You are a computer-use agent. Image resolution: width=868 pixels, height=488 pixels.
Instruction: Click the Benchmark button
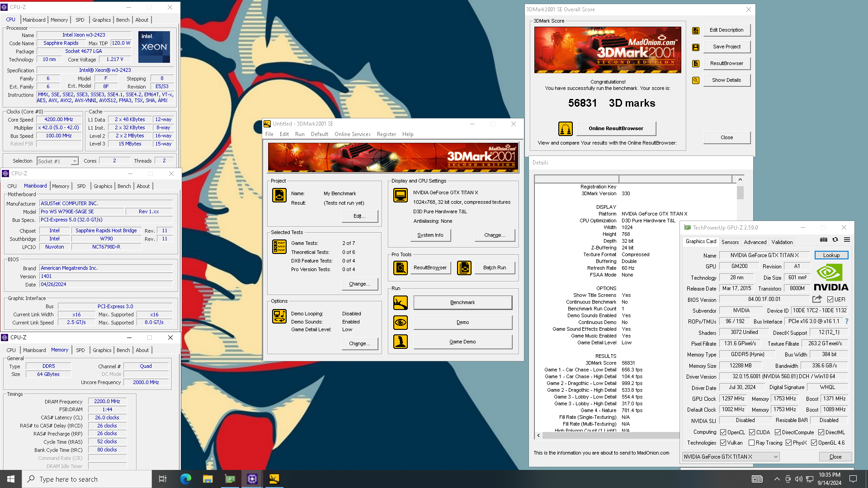click(x=462, y=303)
